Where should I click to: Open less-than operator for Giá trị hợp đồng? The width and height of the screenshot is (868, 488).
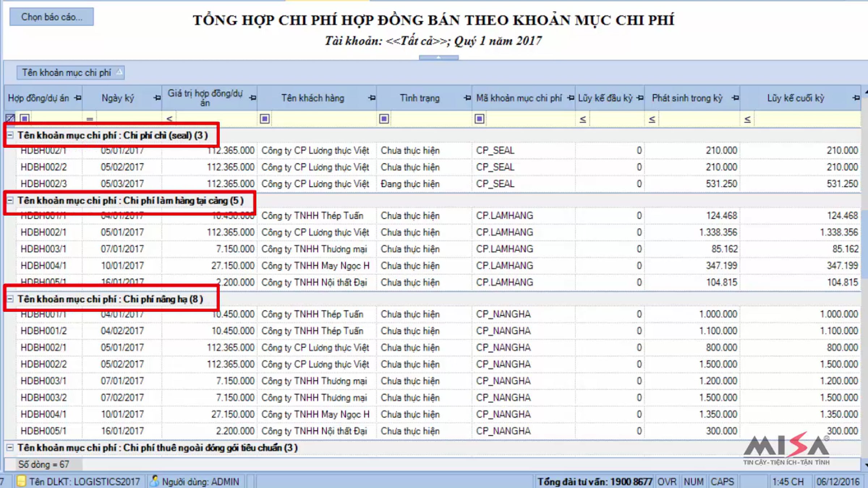click(x=169, y=119)
